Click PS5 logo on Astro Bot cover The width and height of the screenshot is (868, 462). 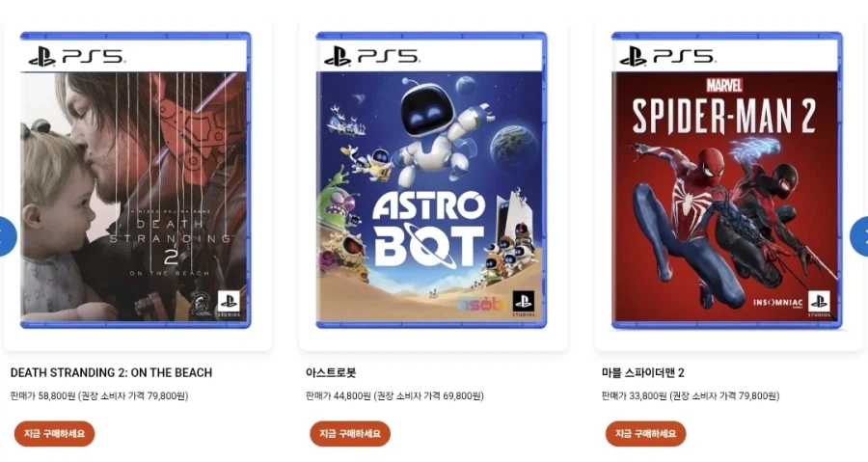click(372, 57)
